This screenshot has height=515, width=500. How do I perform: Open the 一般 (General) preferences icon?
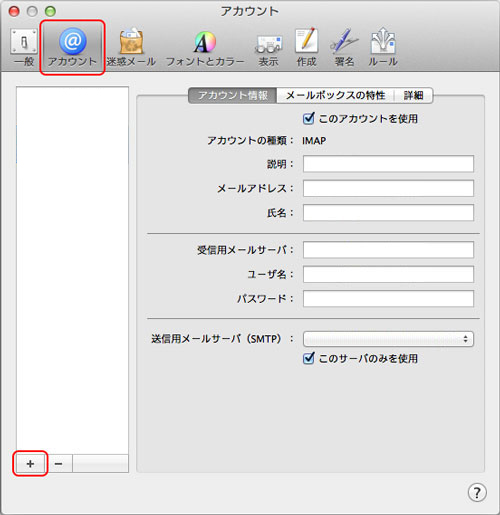(24, 47)
